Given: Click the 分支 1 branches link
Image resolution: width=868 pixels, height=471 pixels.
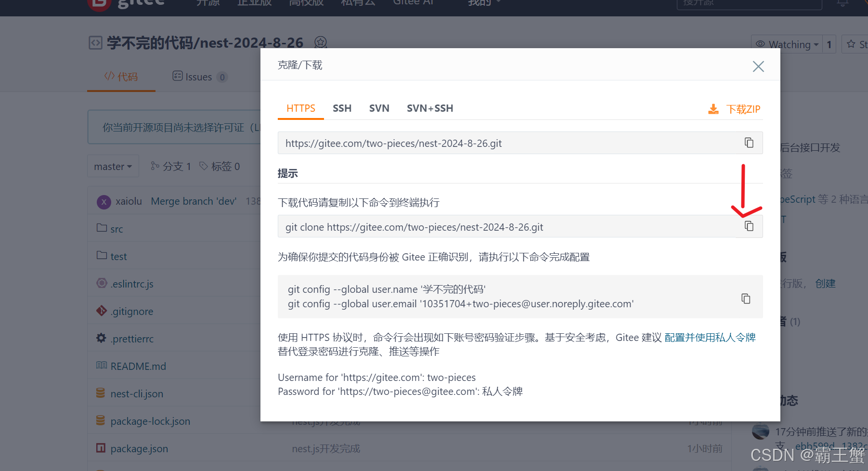Looking at the screenshot, I should click(x=171, y=167).
